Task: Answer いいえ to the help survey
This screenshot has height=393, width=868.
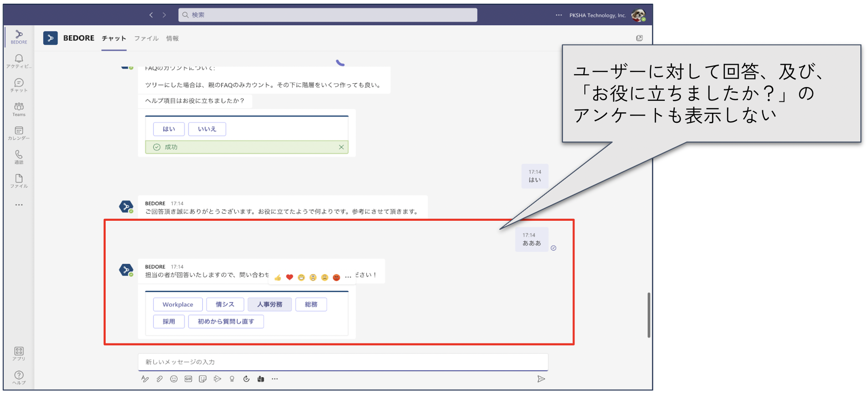Action: pos(207,129)
